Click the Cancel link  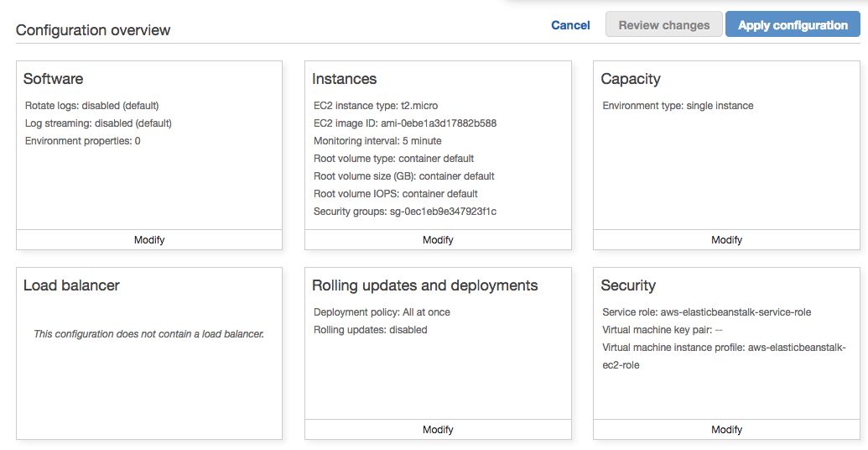570,25
